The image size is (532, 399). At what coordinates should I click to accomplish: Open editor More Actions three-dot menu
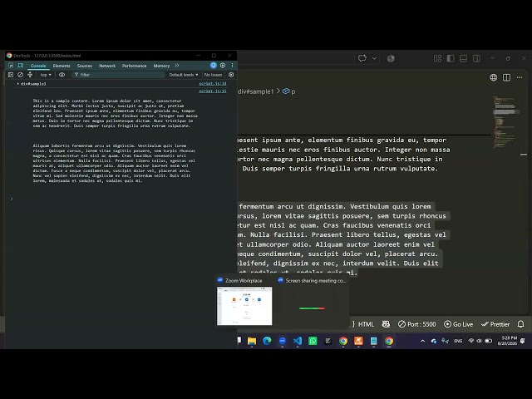coord(520,77)
